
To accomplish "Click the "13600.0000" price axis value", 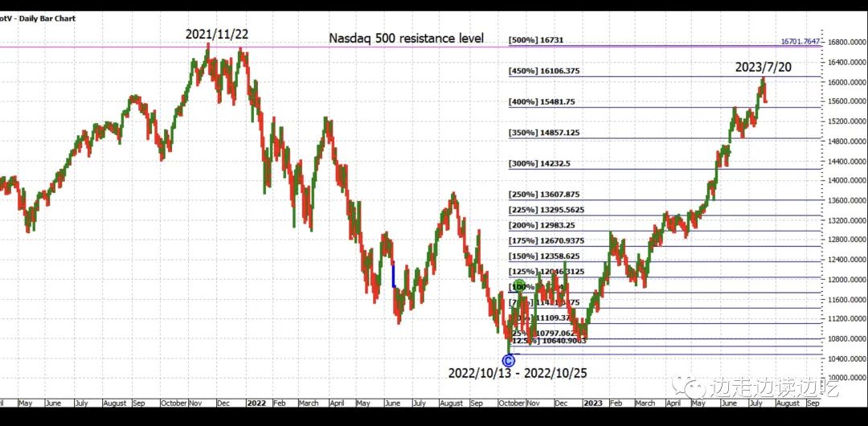I will [x=847, y=200].
